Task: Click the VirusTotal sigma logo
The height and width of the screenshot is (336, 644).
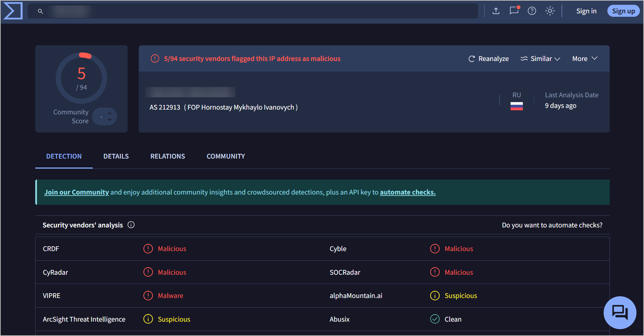Action: point(13,11)
